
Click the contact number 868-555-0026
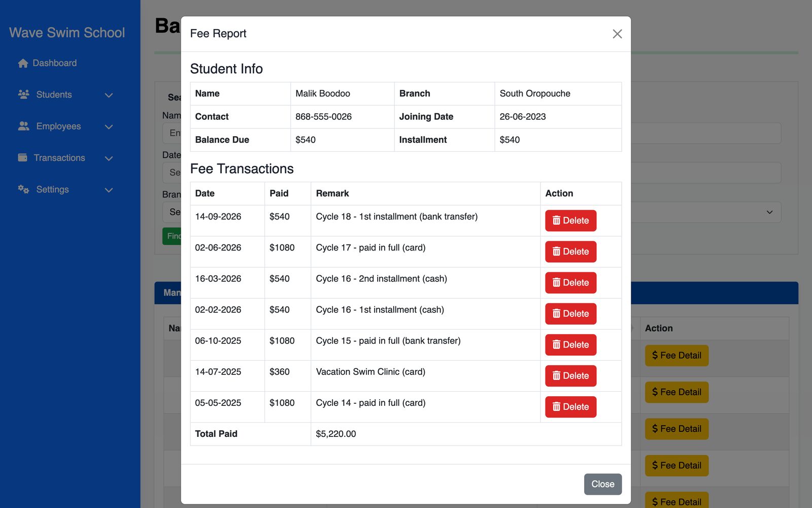click(323, 116)
